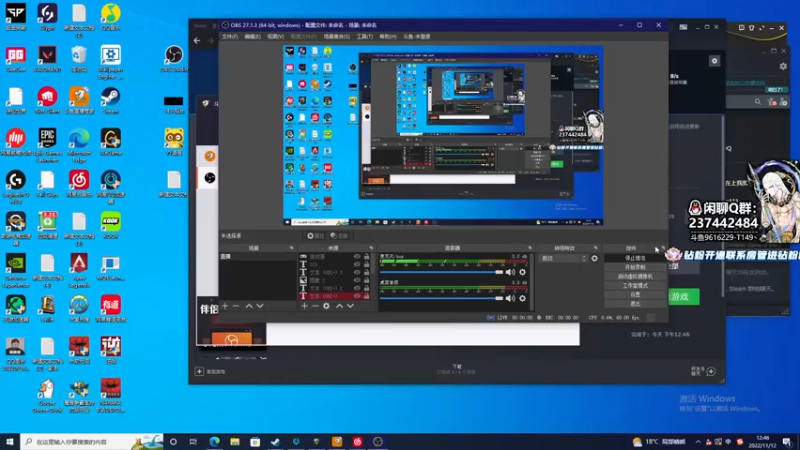
Task: Open the 滤镜 button above the sources
Action: 339,236
